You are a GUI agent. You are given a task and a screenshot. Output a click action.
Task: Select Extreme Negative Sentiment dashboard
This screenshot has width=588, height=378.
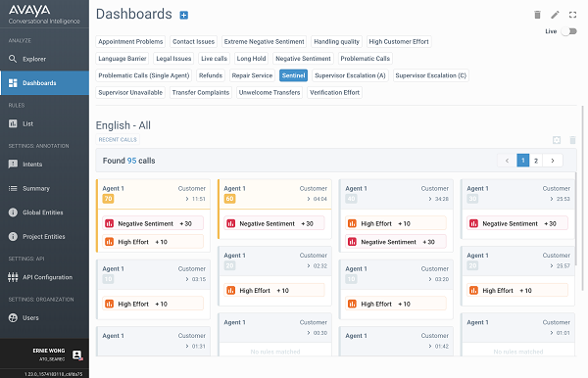click(x=264, y=41)
